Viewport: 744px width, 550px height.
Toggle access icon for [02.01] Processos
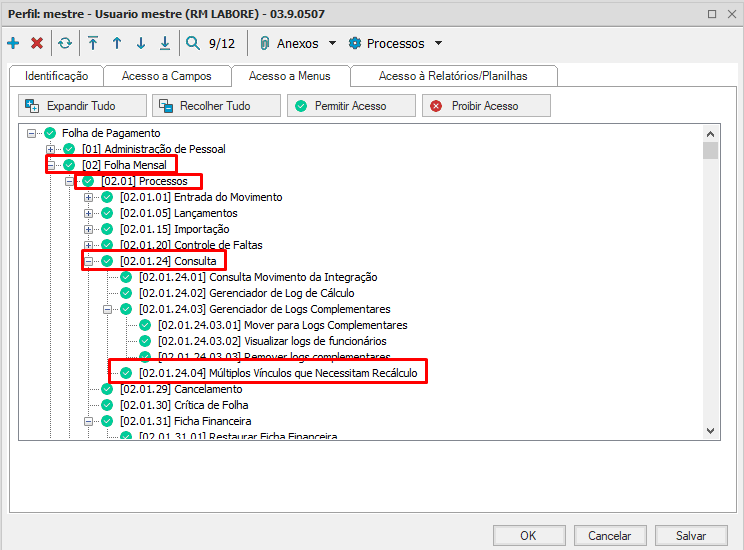tap(88, 181)
